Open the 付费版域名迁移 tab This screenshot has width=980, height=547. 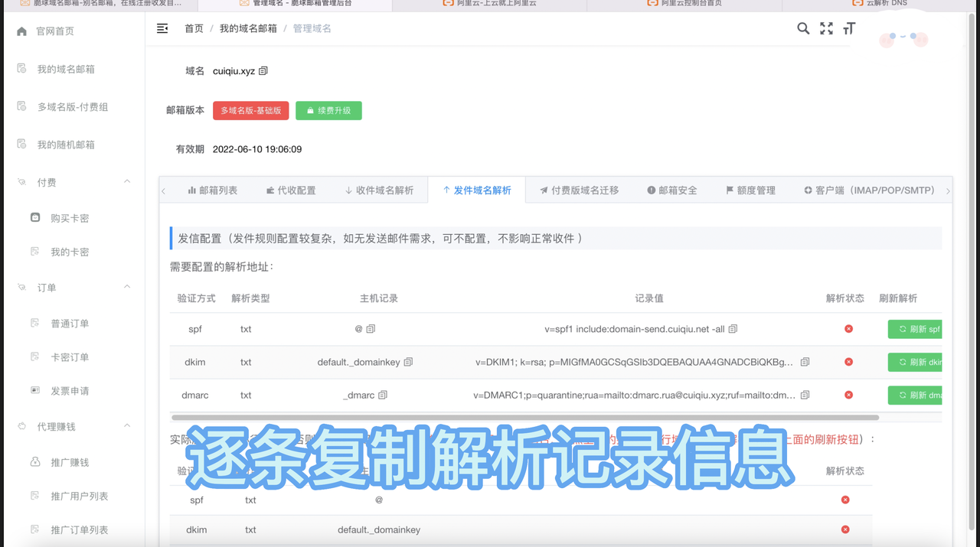[579, 190]
